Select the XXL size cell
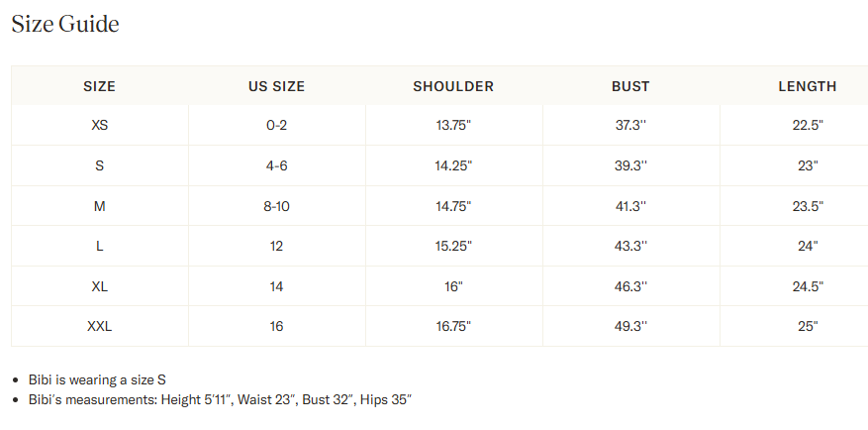 click(x=100, y=326)
